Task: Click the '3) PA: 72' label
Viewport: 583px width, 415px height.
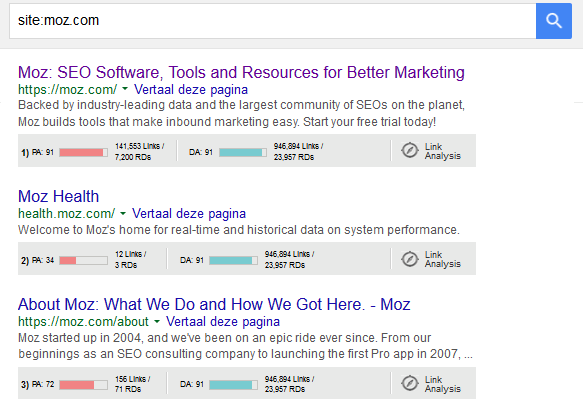Action: click(38, 385)
